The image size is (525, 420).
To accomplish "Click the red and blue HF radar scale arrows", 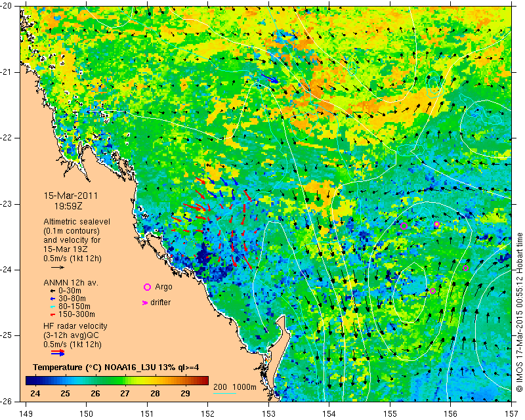I will tap(58, 352).
